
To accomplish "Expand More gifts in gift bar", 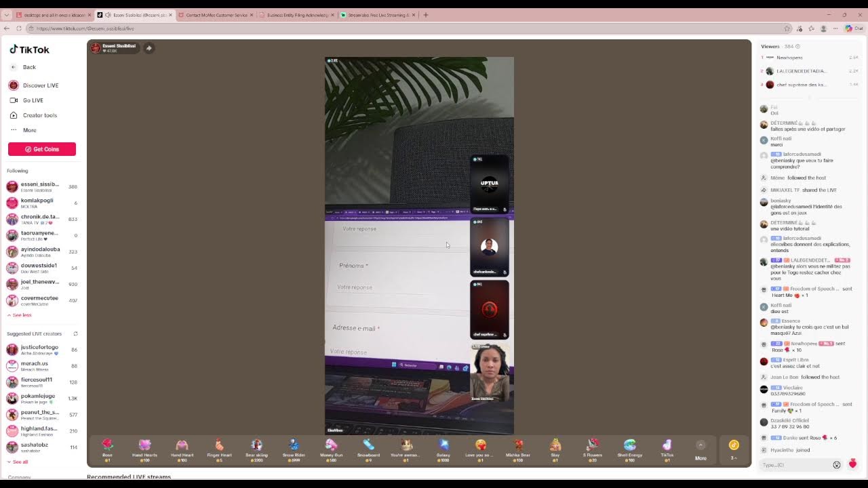I will point(701,450).
